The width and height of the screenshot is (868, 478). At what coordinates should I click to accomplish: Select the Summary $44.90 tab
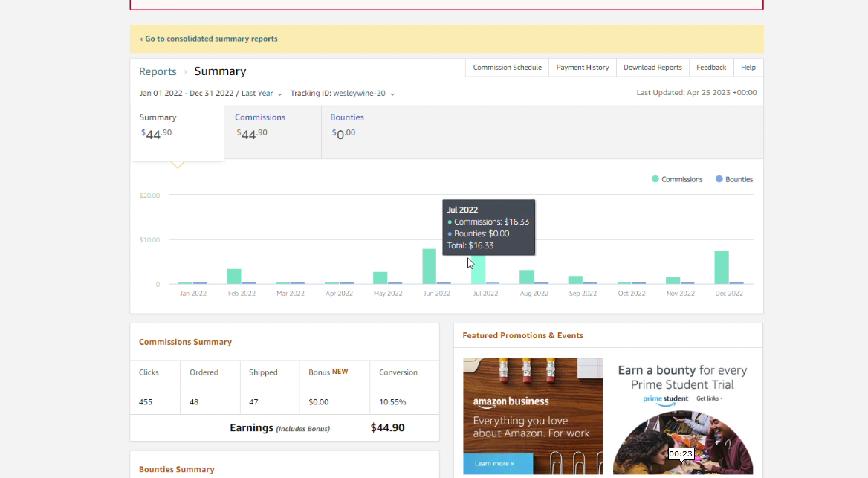click(177, 132)
